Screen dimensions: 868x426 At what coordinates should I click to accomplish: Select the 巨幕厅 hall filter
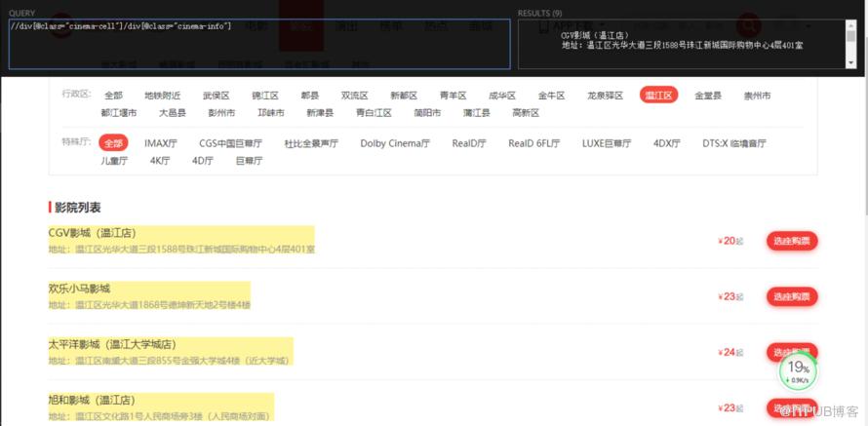[x=249, y=161]
